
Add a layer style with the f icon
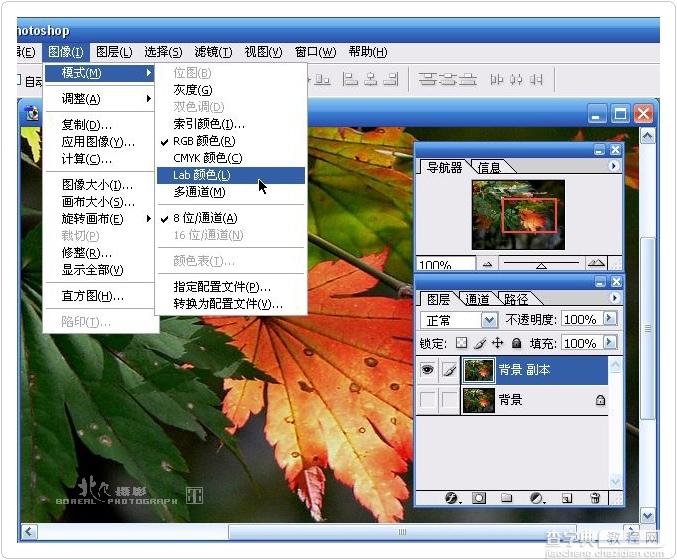452,498
